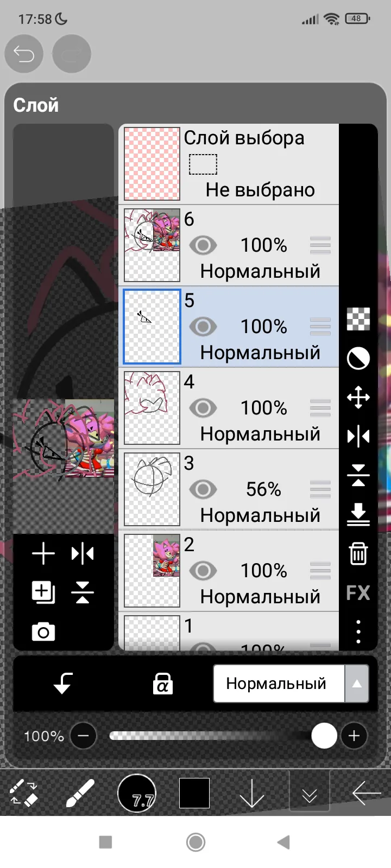The image size is (391, 868).
Task: Select the brush tool
Action: pos(80,794)
